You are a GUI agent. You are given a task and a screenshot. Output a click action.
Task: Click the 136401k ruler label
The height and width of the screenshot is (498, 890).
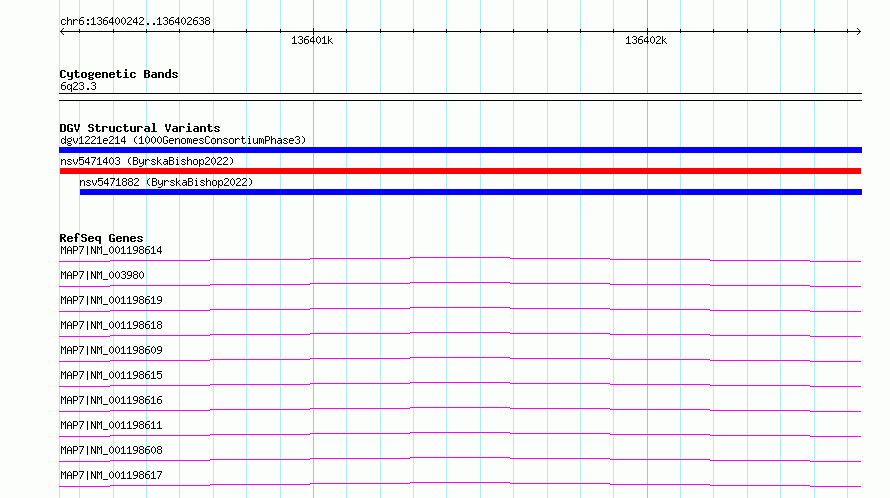[312, 40]
